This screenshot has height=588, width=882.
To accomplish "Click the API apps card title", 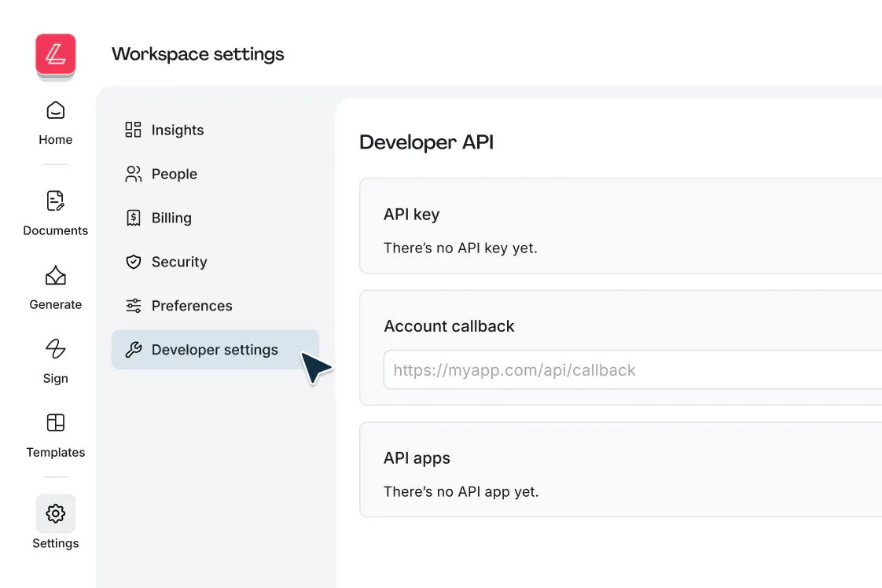I will point(417,458).
